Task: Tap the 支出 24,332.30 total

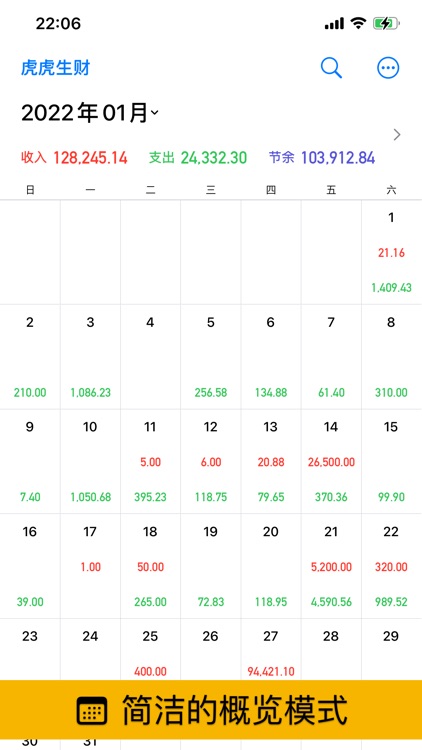Action: coord(198,158)
